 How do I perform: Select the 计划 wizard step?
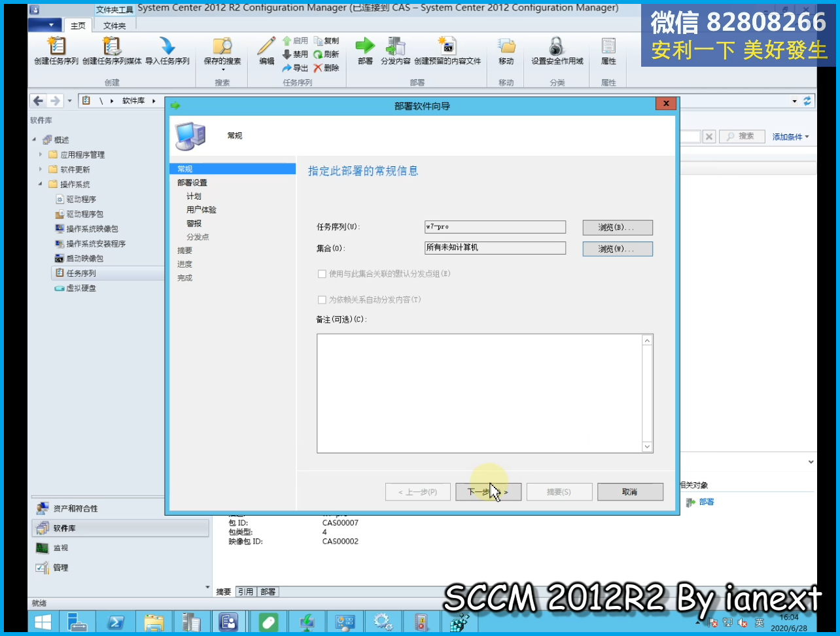(194, 196)
